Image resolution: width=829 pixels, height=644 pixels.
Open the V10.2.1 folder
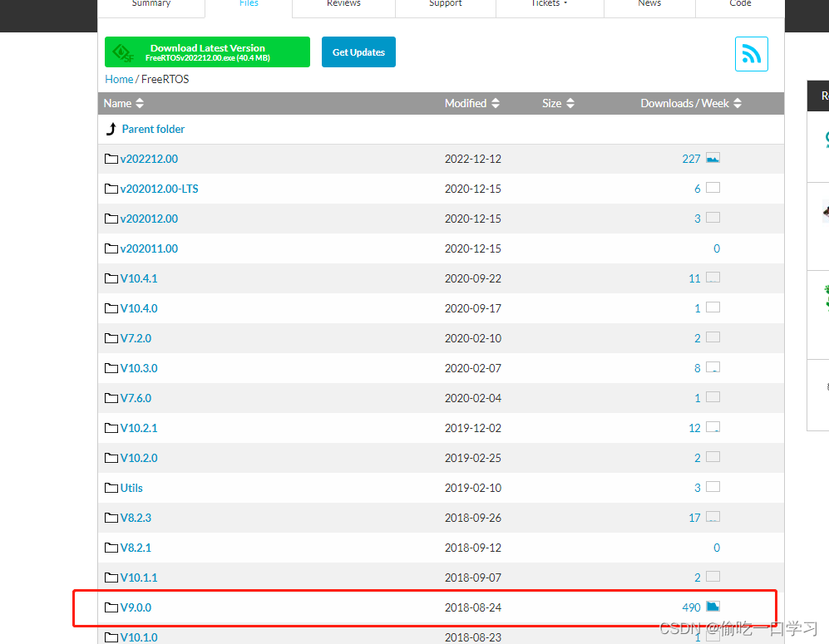(x=139, y=428)
